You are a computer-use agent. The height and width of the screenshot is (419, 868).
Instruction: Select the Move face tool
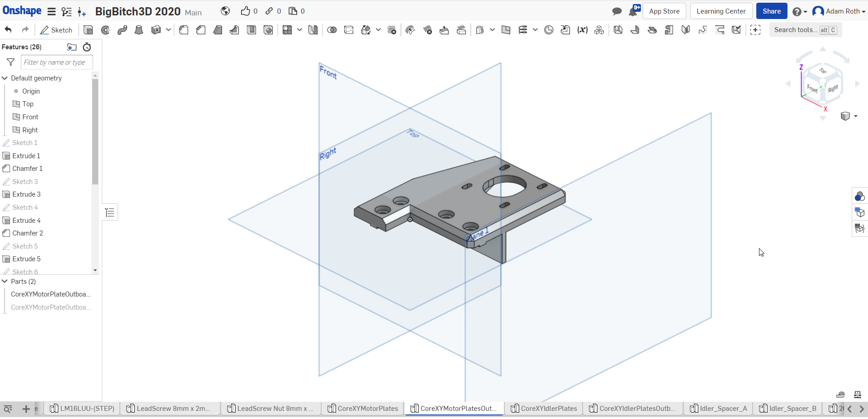444,30
